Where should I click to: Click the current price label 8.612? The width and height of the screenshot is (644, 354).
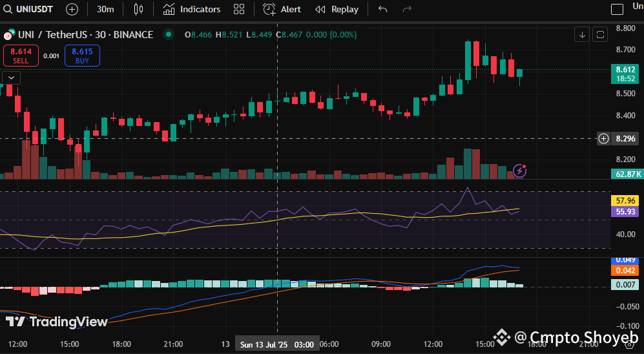click(x=625, y=74)
